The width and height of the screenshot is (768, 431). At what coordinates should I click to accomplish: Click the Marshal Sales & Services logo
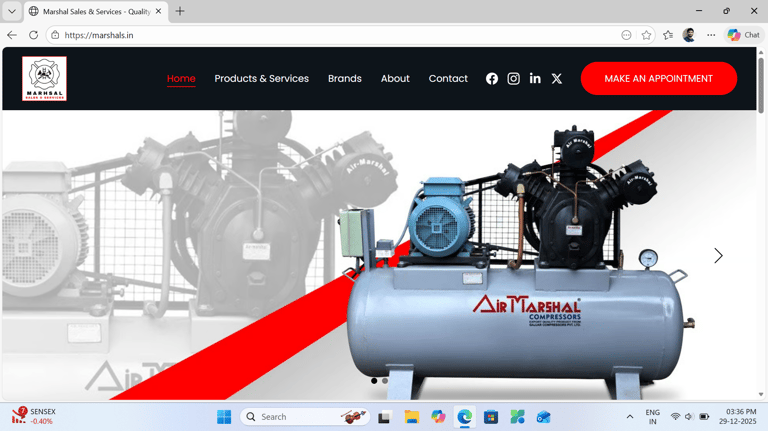click(44, 78)
